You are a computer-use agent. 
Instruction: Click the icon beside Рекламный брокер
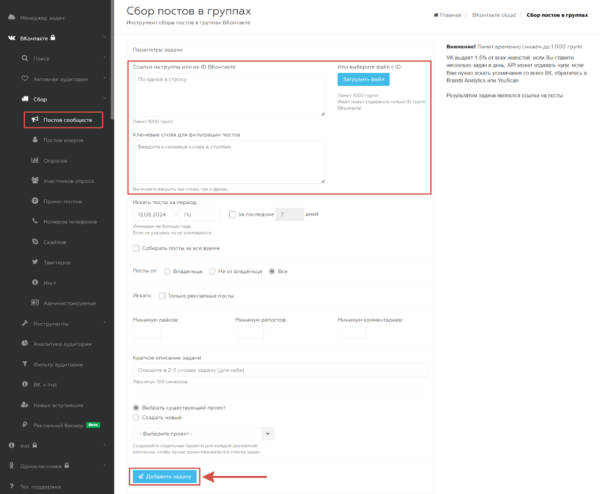(x=25, y=424)
